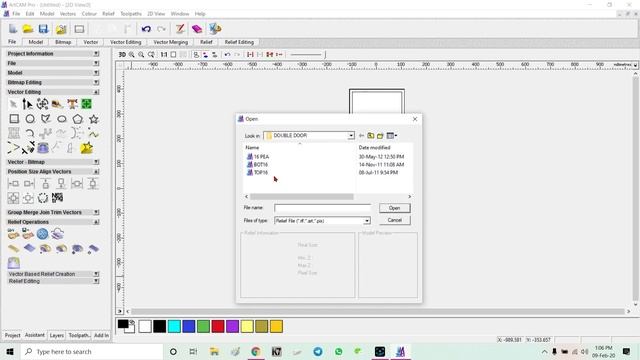This screenshot has height=360, width=640.
Task: Click the yellow star icon in Vector Editing
Action: 87,148
